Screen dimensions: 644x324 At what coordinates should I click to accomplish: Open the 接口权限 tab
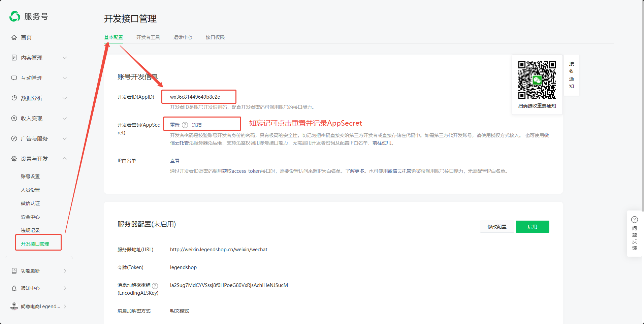click(x=215, y=37)
